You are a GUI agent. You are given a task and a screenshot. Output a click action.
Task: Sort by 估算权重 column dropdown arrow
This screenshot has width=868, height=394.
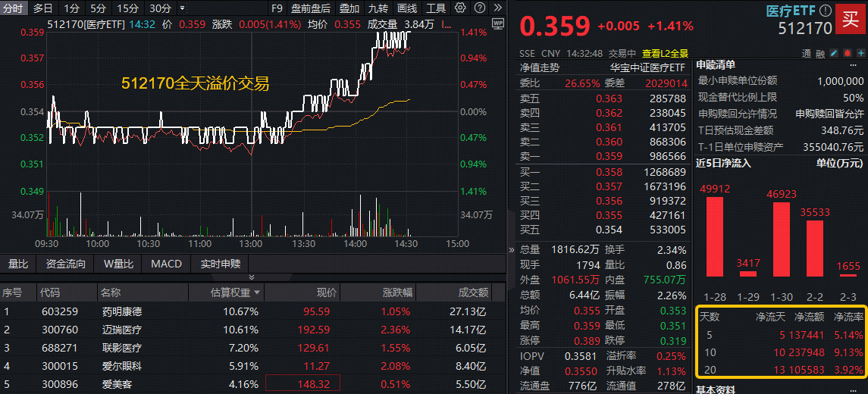(256, 292)
